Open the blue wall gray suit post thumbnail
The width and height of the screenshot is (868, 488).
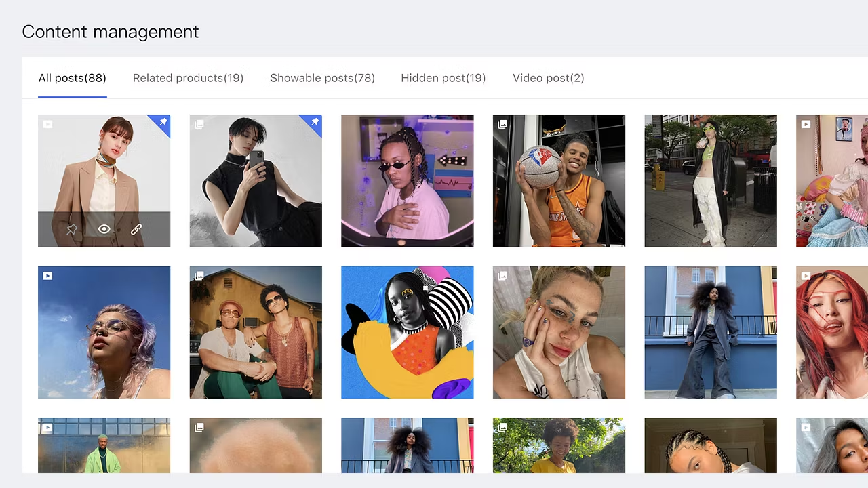711,333
